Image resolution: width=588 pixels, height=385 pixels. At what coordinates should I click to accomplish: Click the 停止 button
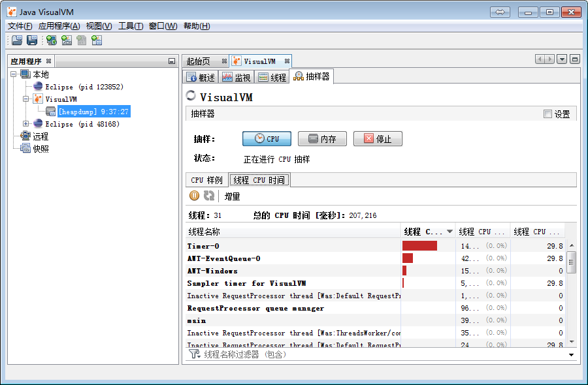378,138
